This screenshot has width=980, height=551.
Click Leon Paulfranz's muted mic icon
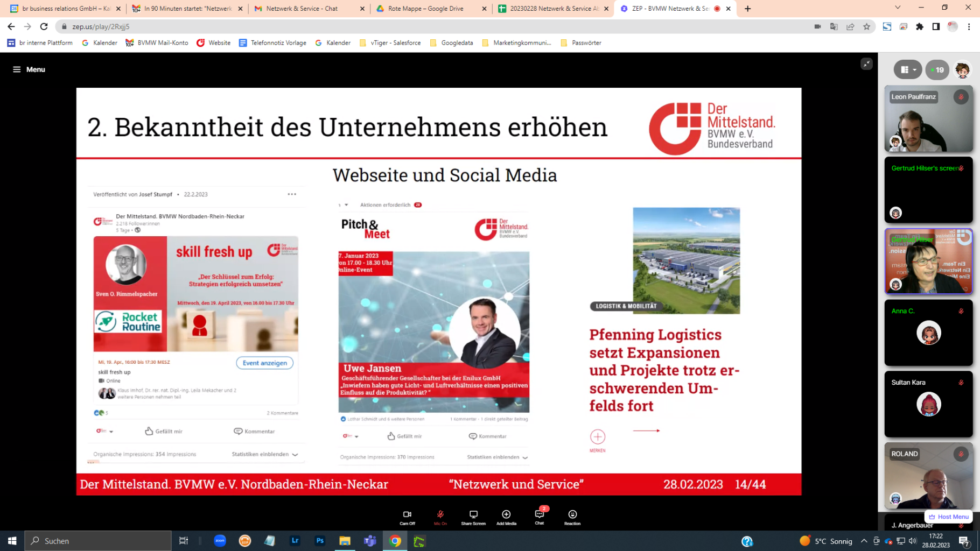pos(961,97)
